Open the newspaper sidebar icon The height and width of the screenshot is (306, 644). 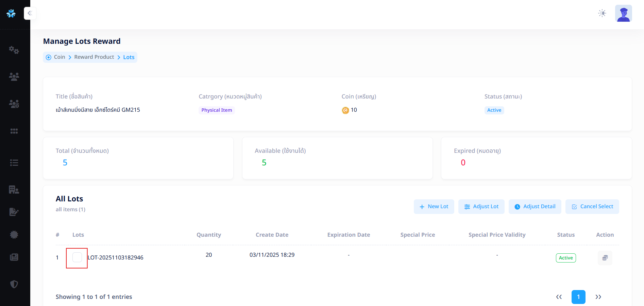point(14,257)
